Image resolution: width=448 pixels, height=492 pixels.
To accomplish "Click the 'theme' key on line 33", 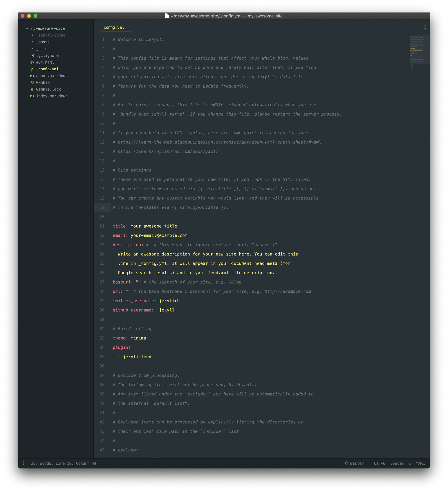I will point(119,338).
